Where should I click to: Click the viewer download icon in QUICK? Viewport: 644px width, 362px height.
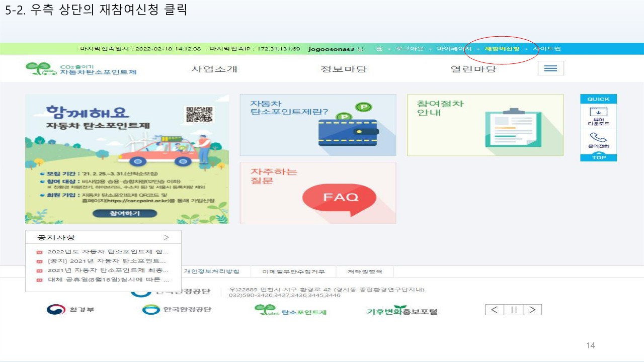click(x=598, y=116)
